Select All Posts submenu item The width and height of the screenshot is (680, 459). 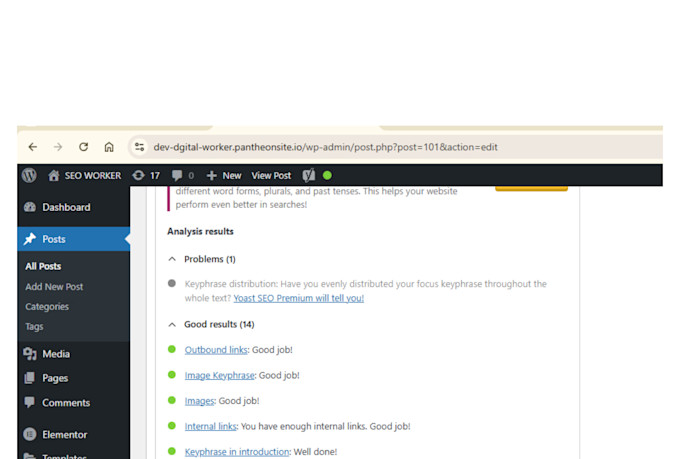pos(43,266)
